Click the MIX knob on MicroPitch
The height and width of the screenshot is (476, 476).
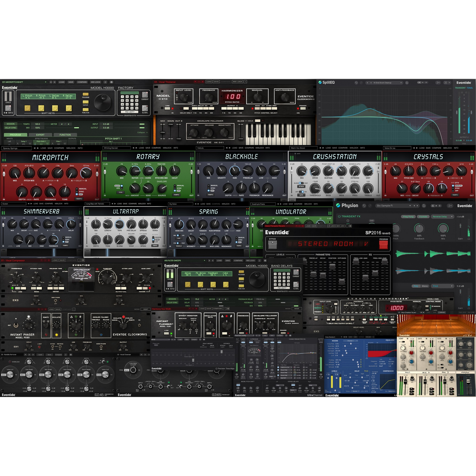click(x=15, y=173)
